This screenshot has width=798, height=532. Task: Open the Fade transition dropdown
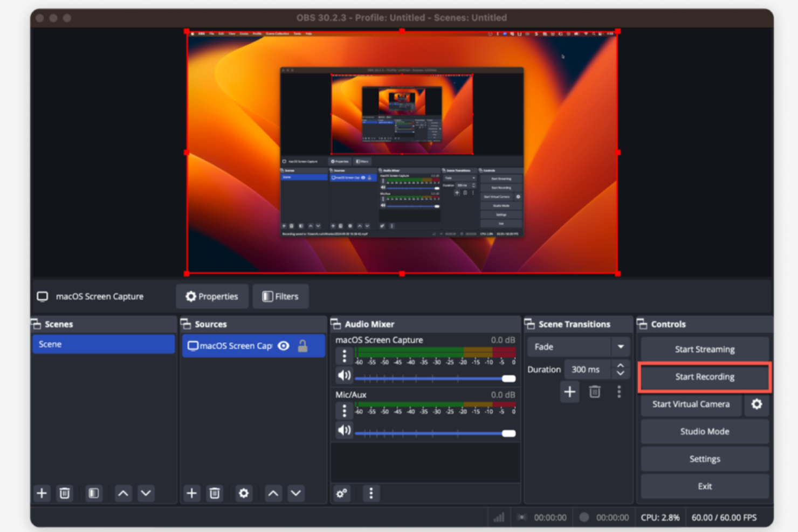[621, 347]
